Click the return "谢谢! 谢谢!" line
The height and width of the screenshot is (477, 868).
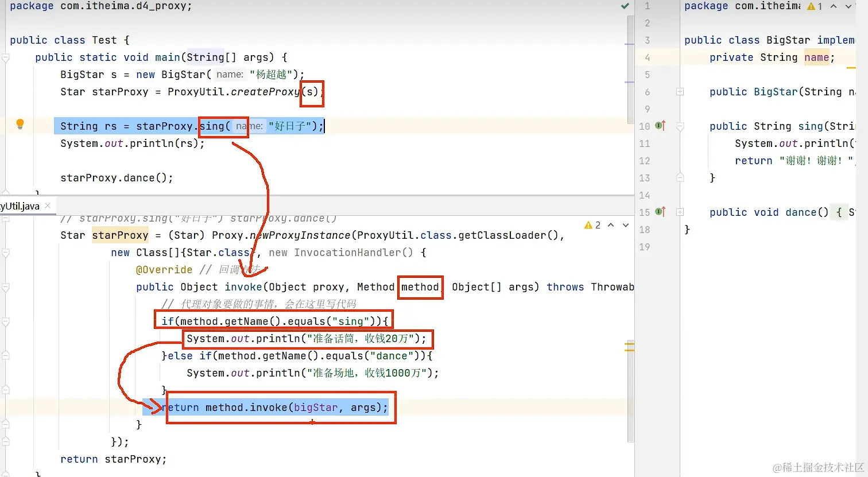tap(795, 161)
